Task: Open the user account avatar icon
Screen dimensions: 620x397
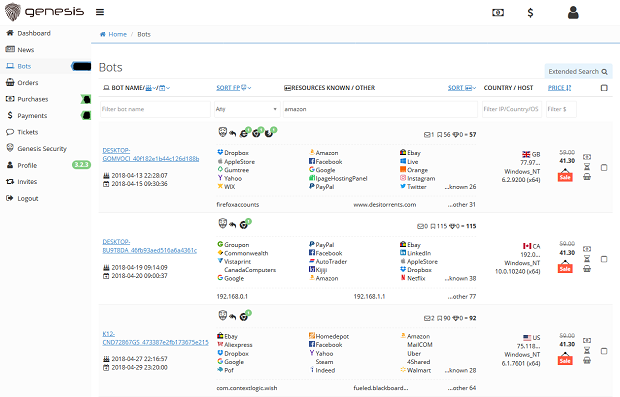Action: click(573, 13)
